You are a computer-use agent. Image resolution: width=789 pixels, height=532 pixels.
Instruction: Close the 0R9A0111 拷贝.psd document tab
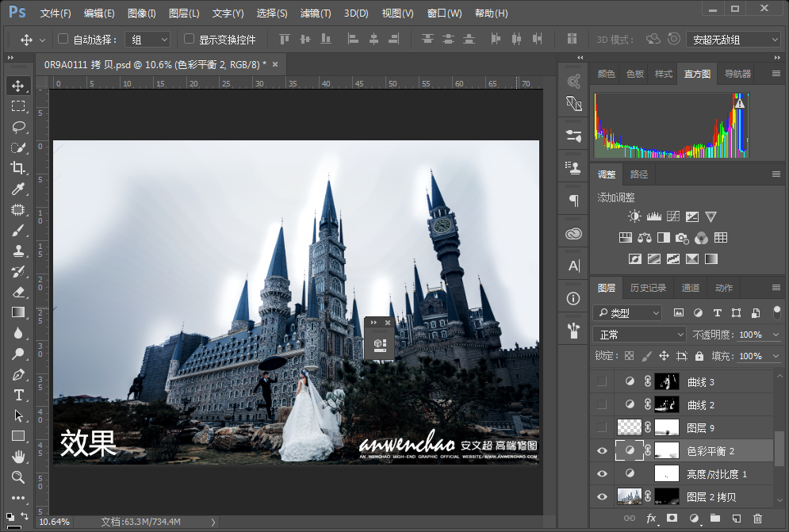tap(275, 64)
